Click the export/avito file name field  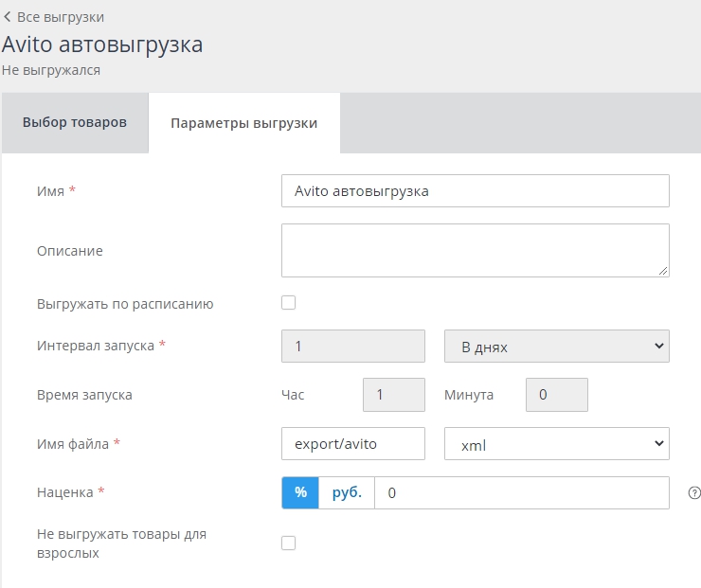click(353, 443)
